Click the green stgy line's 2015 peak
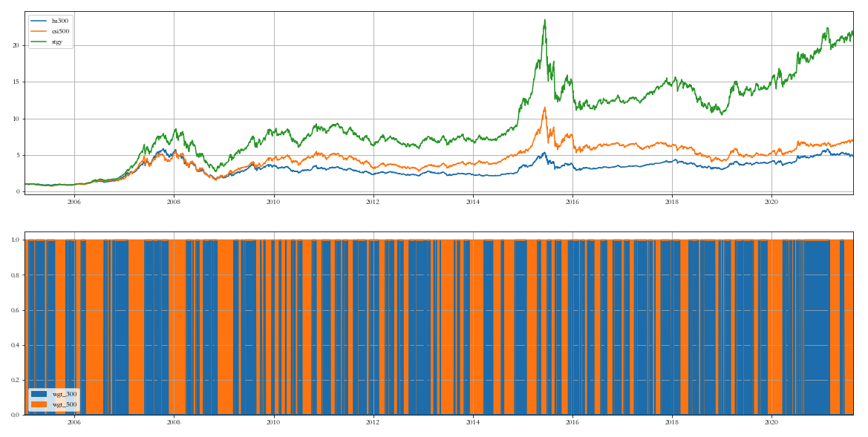 pyautogui.click(x=545, y=21)
